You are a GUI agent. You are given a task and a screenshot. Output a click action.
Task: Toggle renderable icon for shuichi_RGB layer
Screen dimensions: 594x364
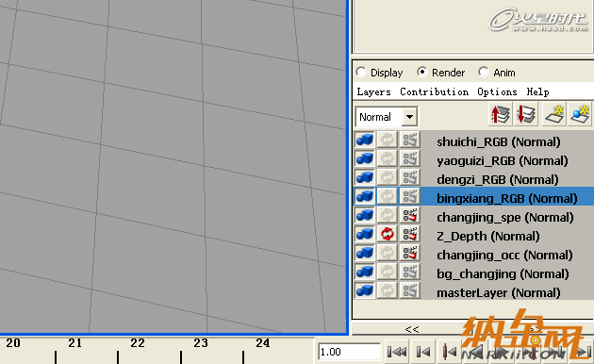(365, 140)
